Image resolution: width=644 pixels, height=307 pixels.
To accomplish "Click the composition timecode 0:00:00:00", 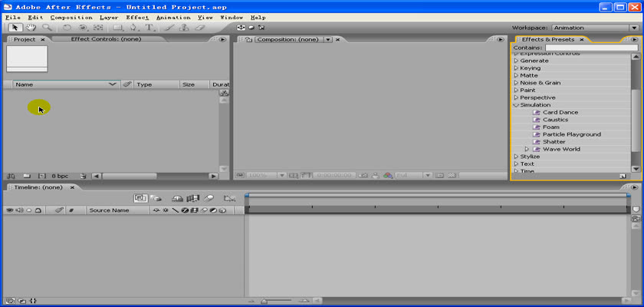I will tap(334, 175).
